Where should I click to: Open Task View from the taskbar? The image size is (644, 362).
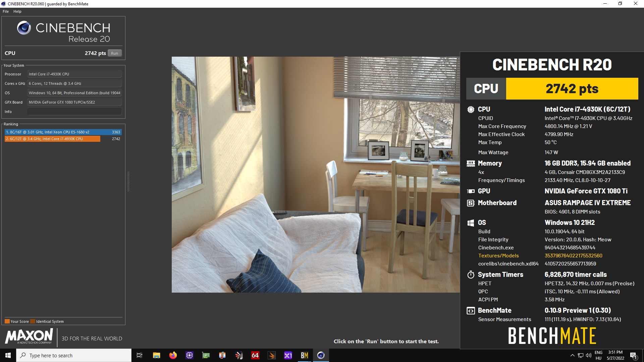pyautogui.click(x=140, y=355)
